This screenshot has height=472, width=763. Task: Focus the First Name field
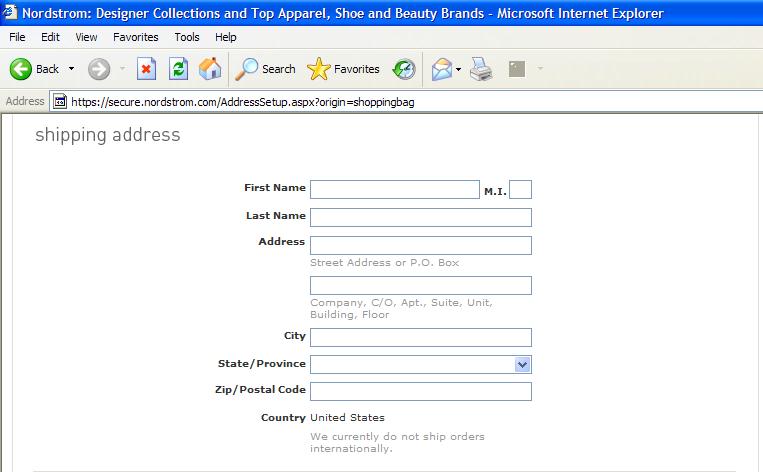tap(395, 189)
